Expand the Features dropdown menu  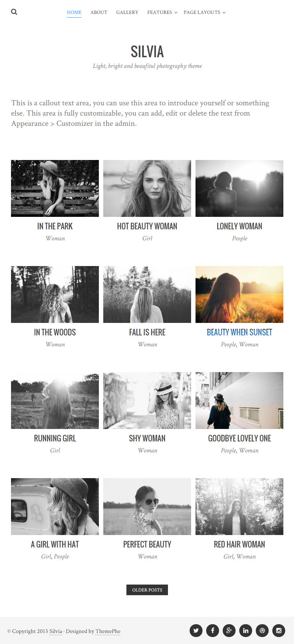click(x=162, y=12)
